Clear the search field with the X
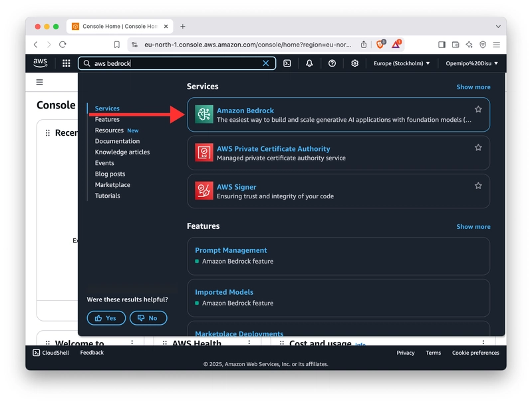Screen dimensions: 532x404 coord(266,63)
